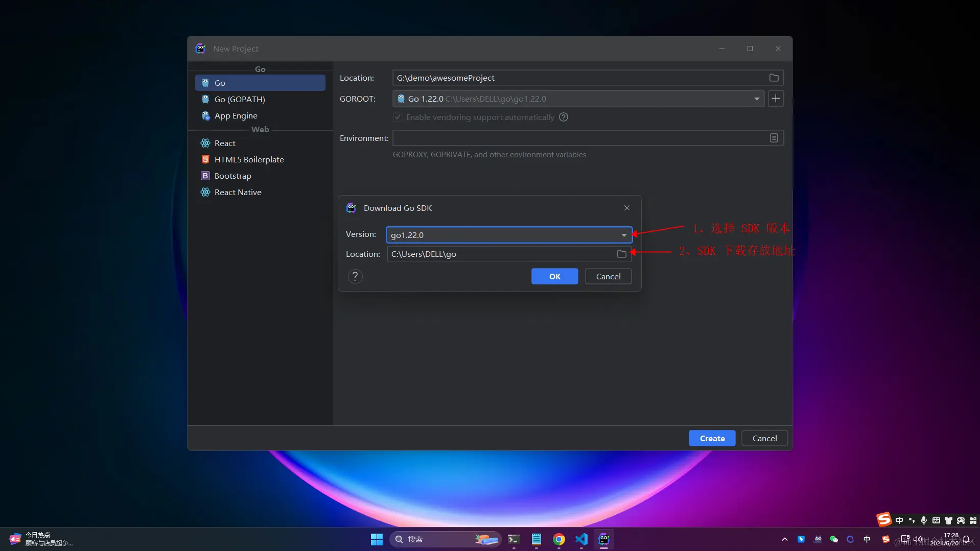Open the environment variables editor icon

tap(774, 138)
